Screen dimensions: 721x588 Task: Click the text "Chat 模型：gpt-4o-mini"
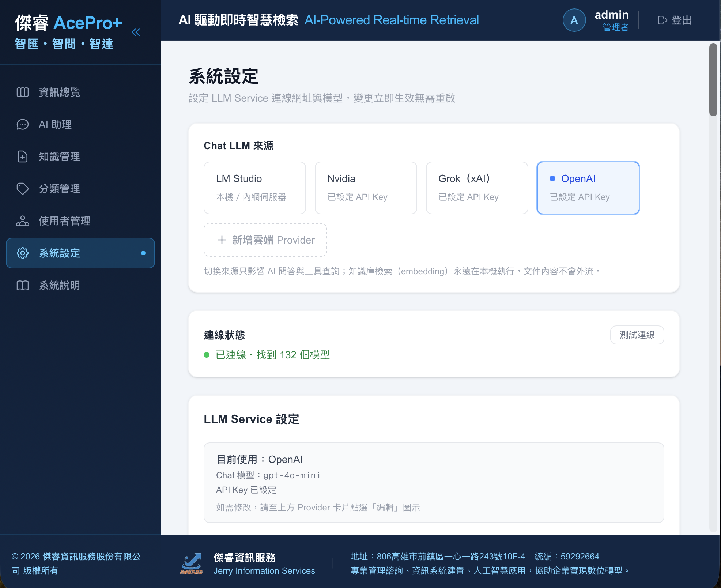[x=269, y=475]
